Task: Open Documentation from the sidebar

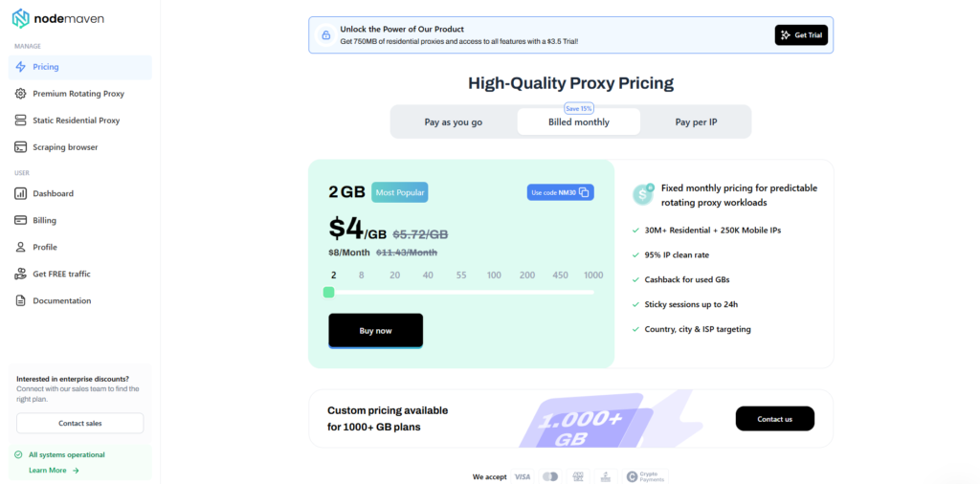Action: (x=61, y=300)
